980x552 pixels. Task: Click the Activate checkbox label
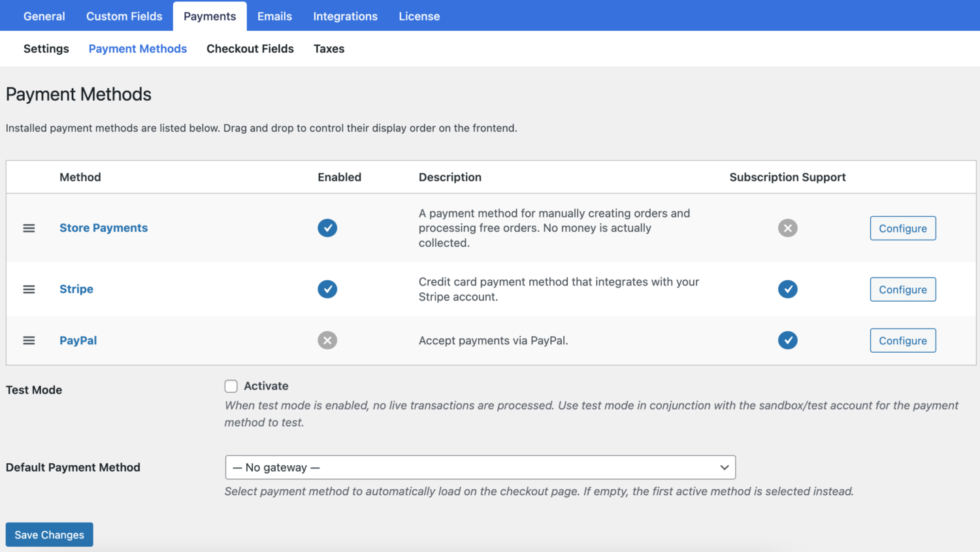267,386
